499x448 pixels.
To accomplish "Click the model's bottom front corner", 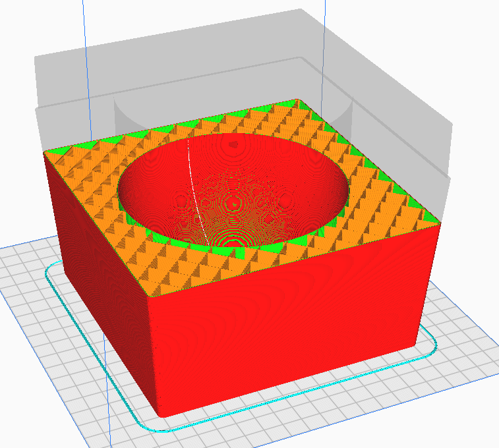I will tap(161, 415).
